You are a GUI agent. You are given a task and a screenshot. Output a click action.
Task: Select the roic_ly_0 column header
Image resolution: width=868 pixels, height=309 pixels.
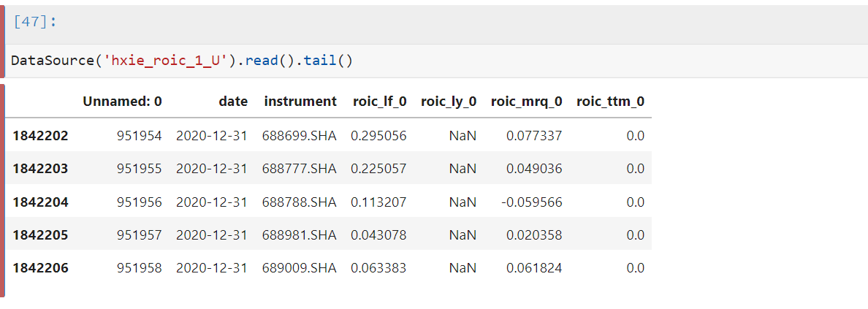click(x=449, y=102)
